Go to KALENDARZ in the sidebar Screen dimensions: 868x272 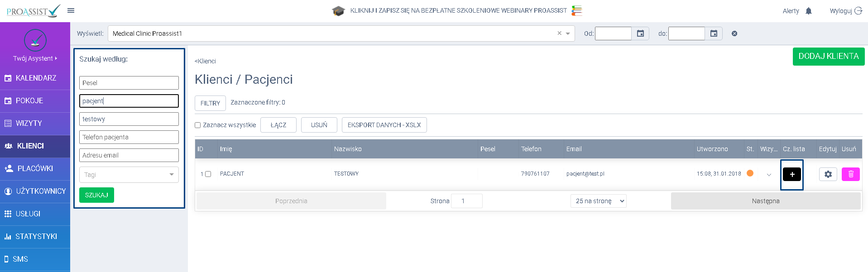(35, 78)
